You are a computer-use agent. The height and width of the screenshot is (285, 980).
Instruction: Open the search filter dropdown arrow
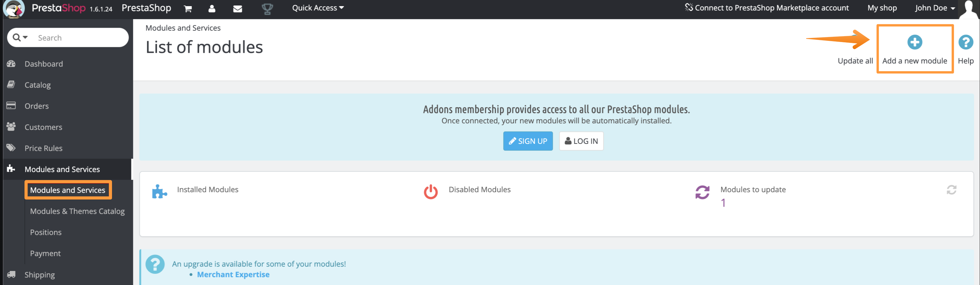pyautogui.click(x=25, y=37)
